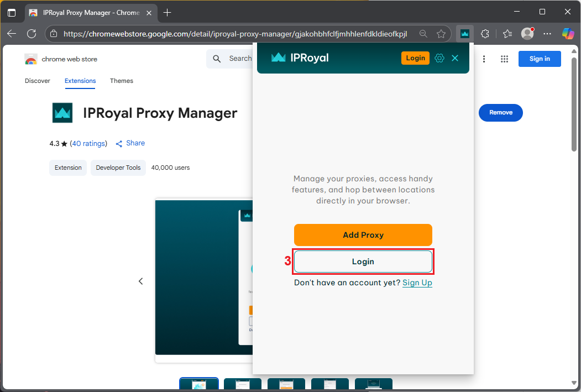Open the Favorites star-list icon

(x=507, y=34)
